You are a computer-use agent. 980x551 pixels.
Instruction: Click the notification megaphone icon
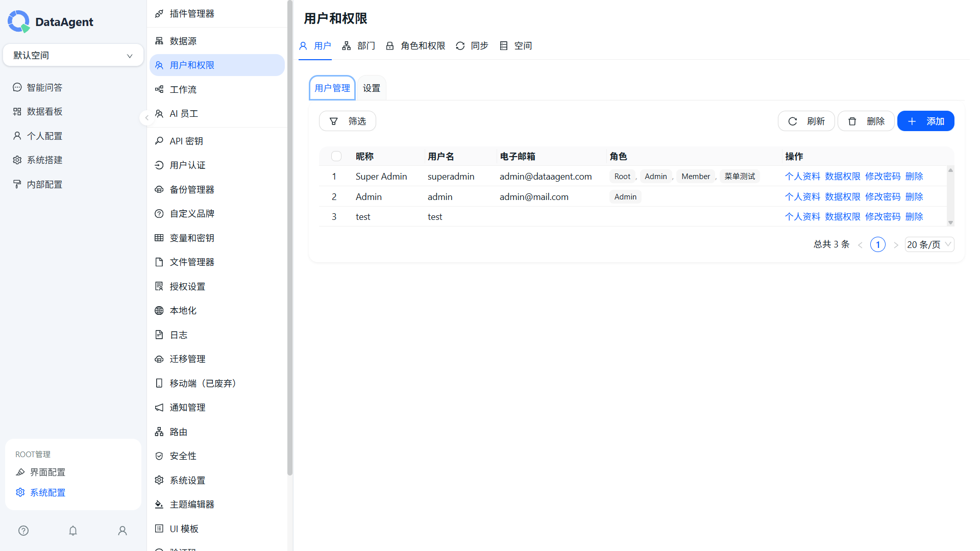point(159,408)
